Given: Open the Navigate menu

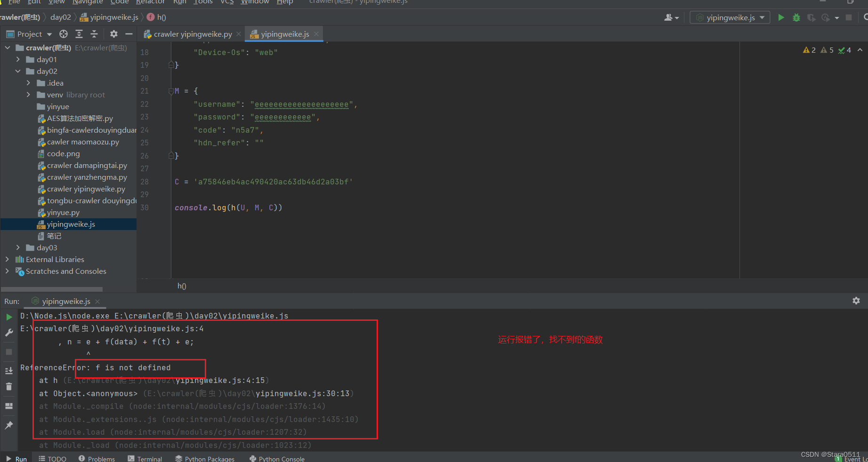Looking at the screenshot, I should [88, 2].
